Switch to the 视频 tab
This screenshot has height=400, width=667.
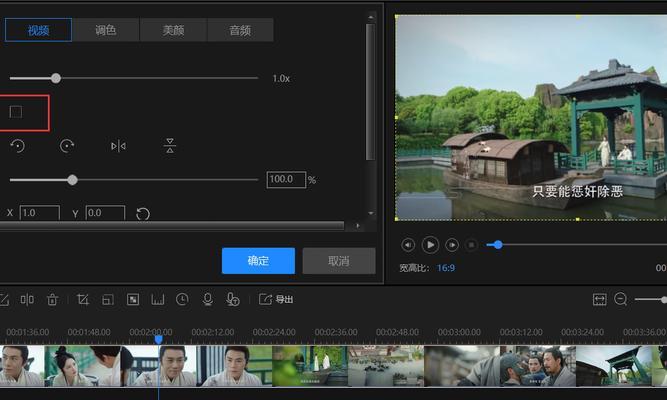point(38,30)
